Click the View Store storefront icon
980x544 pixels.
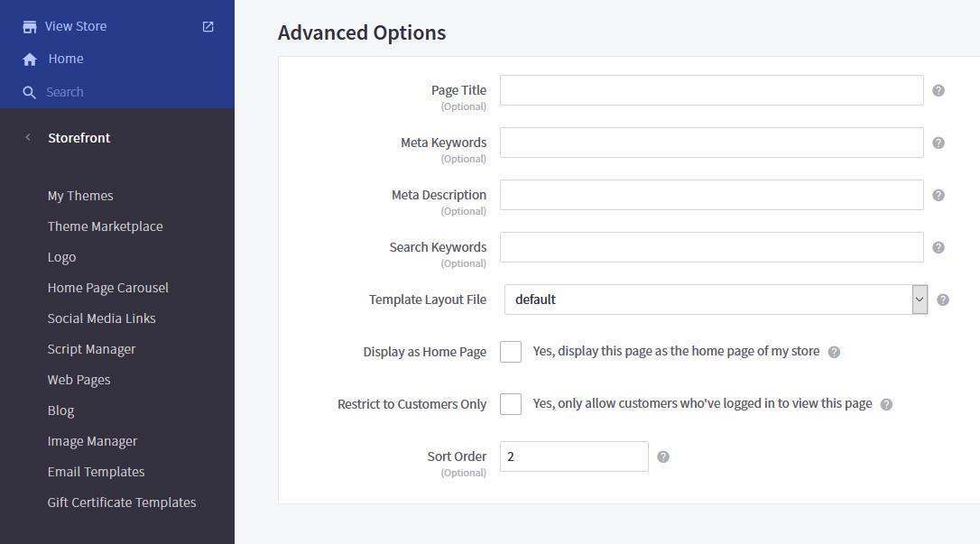click(x=32, y=26)
